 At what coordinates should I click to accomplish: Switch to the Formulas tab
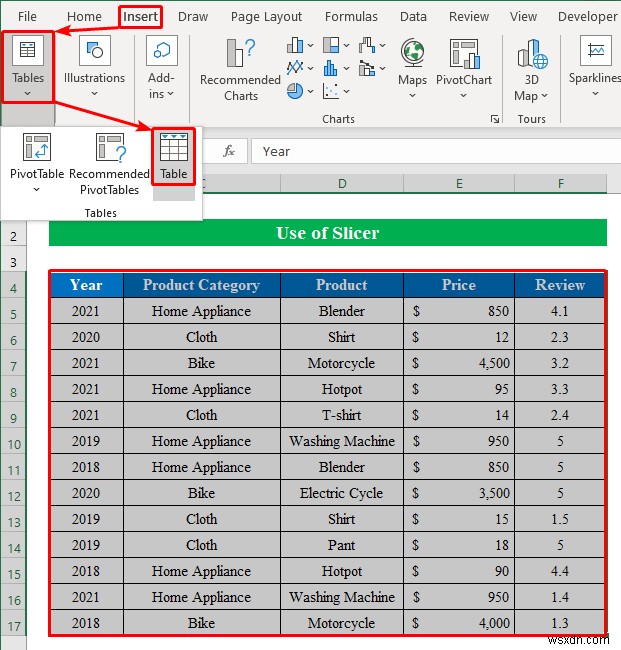[x=351, y=17]
